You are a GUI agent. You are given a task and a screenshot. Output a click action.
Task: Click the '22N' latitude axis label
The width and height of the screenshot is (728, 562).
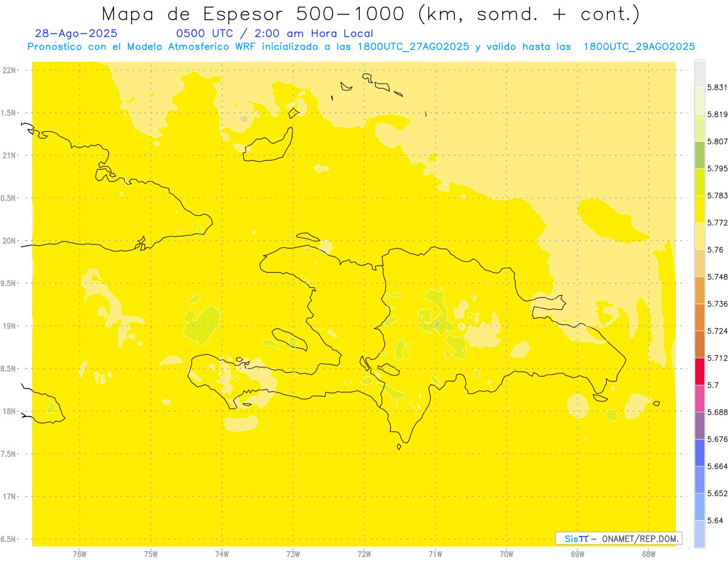(10, 70)
